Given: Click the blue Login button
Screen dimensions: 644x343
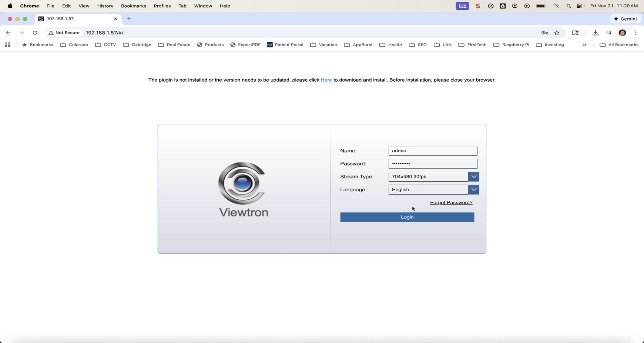Looking at the screenshot, I should pyautogui.click(x=407, y=217).
